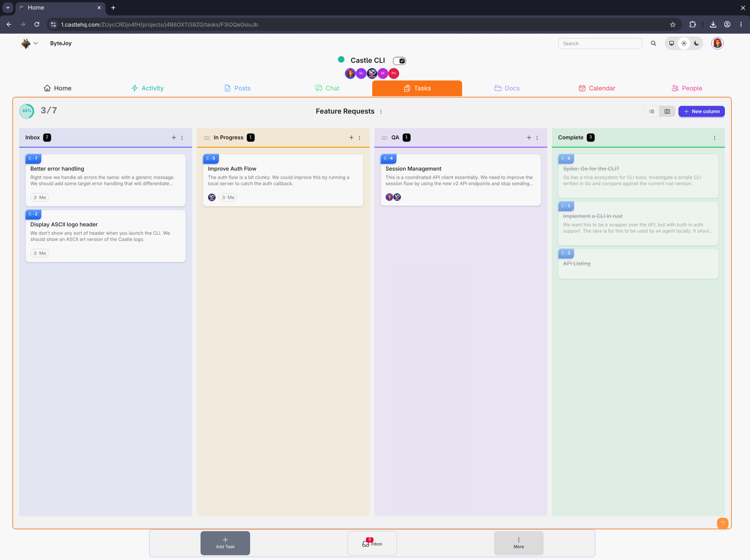
Task: Focus the Search input field
Action: coord(600,43)
